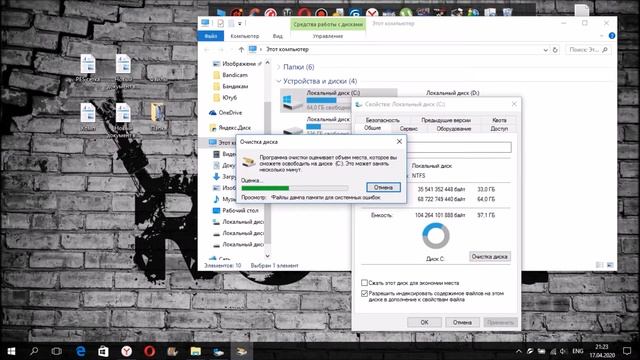
Task: Open Microsoft Store from taskbar
Action: (x=103, y=351)
